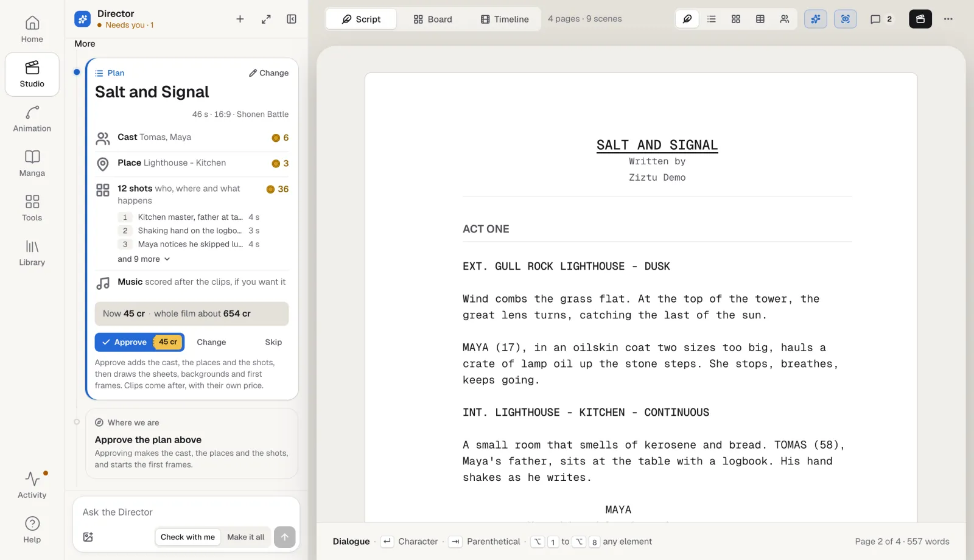Open the cast and characters view icon
974x560 pixels.
[x=785, y=19]
